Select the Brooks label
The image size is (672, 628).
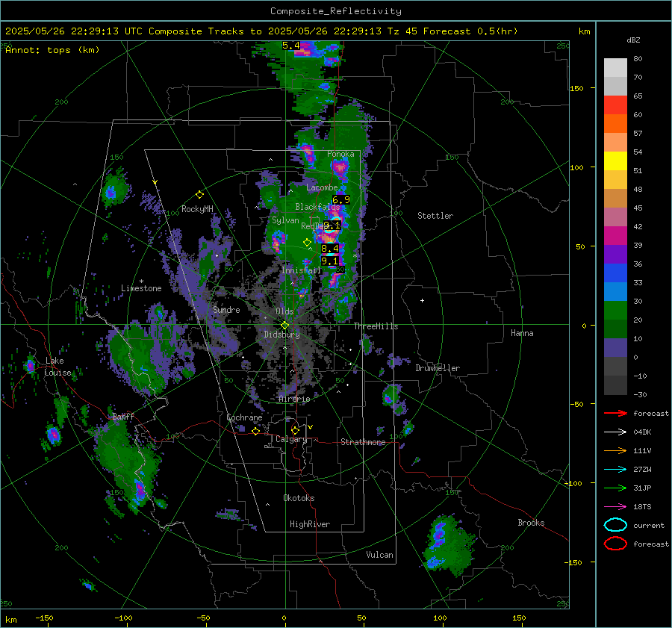click(531, 523)
